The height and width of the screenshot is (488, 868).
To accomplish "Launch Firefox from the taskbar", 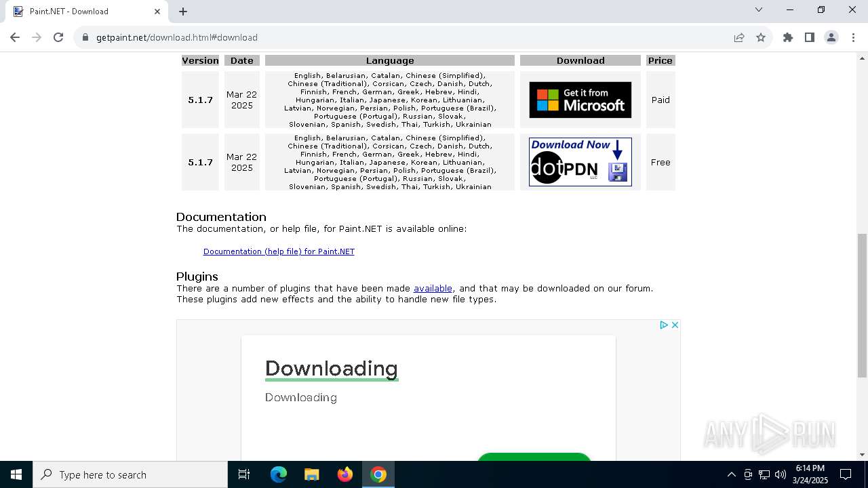I will pyautogui.click(x=345, y=474).
